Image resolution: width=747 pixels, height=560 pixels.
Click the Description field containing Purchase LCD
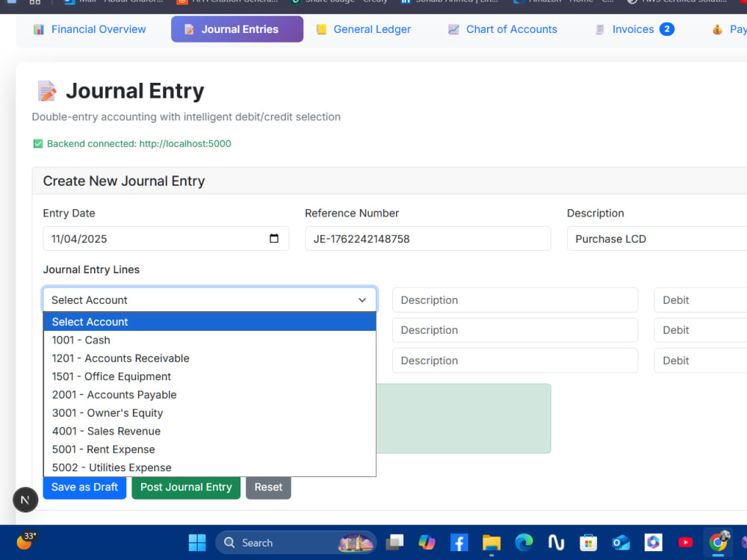click(x=657, y=239)
